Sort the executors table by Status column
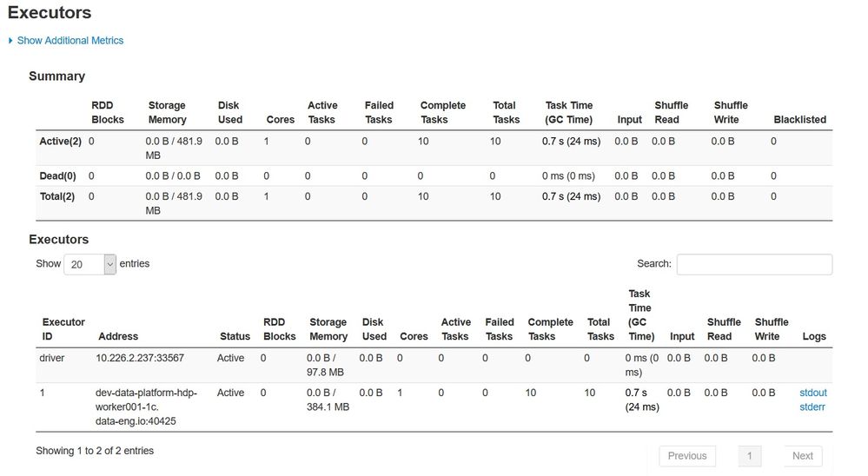Viewport: 868px width, 476px height. pos(235,336)
